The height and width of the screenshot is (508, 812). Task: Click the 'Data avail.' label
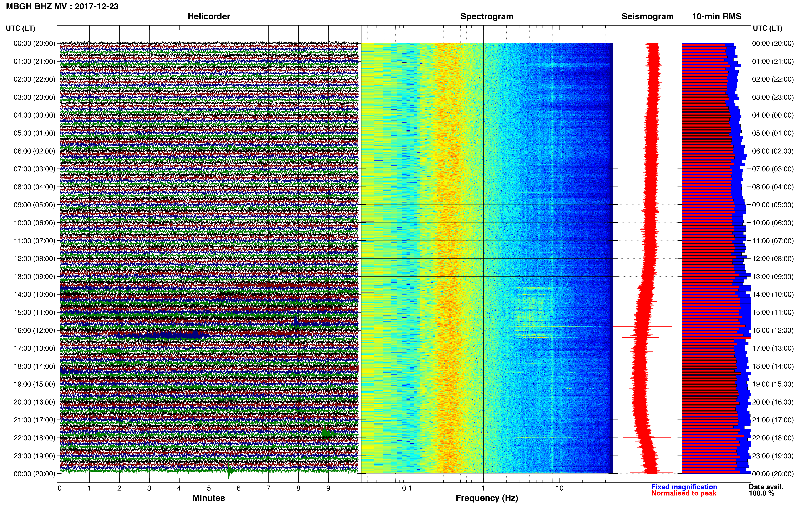tap(766, 487)
